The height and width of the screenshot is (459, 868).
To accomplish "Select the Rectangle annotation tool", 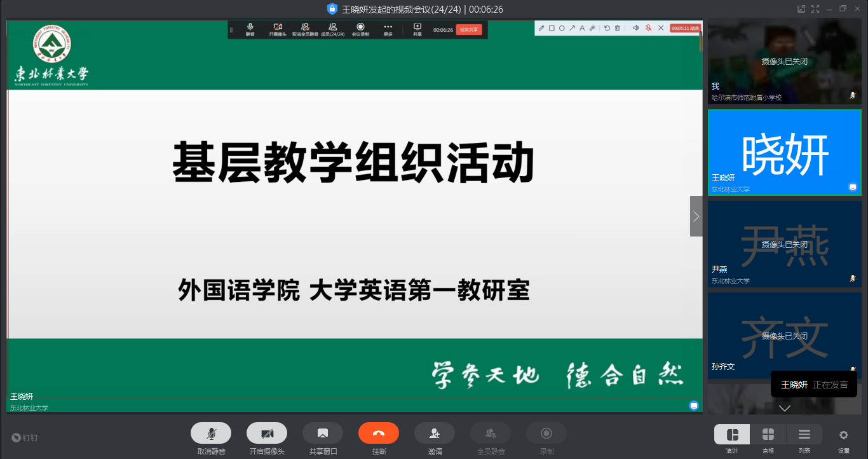I will [x=552, y=28].
